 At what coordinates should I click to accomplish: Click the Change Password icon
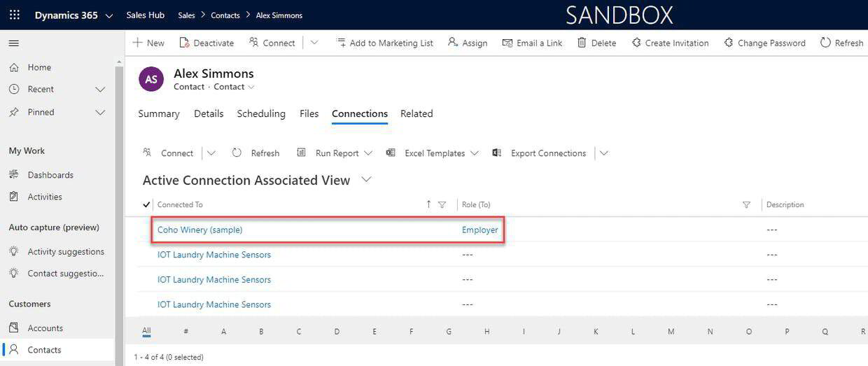coord(729,43)
